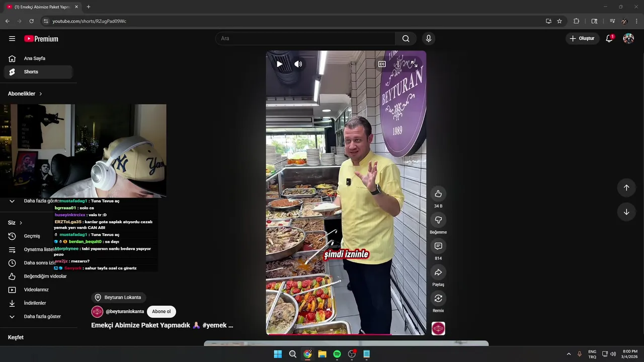This screenshot has height=362, width=644.
Task: Open the Chrome profile avatar
Action: pyautogui.click(x=624, y=21)
